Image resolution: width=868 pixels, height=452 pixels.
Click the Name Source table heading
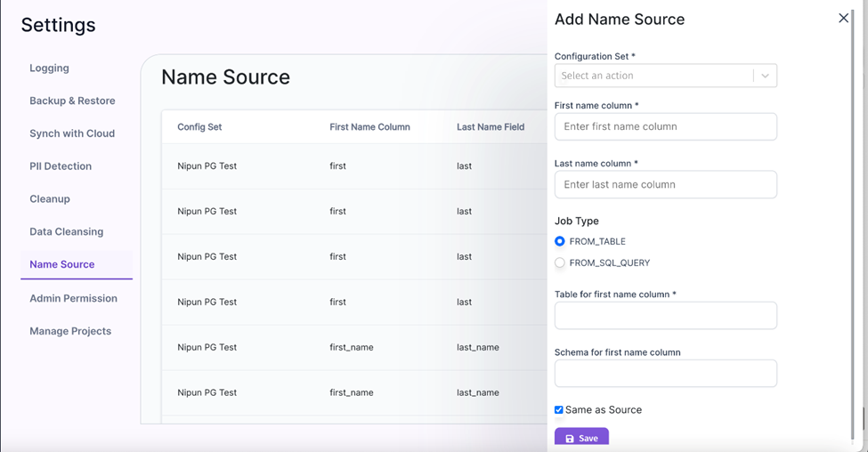(x=225, y=77)
